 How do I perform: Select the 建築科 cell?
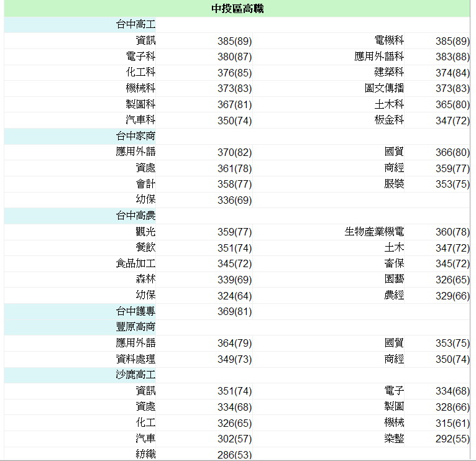pos(389,72)
